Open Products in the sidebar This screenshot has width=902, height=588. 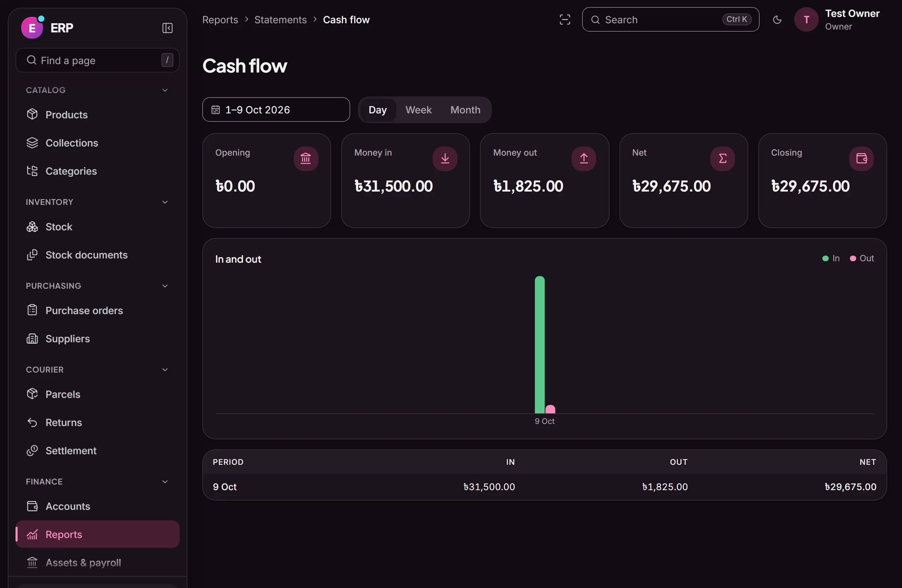pyautogui.click(x=97, y=115)
